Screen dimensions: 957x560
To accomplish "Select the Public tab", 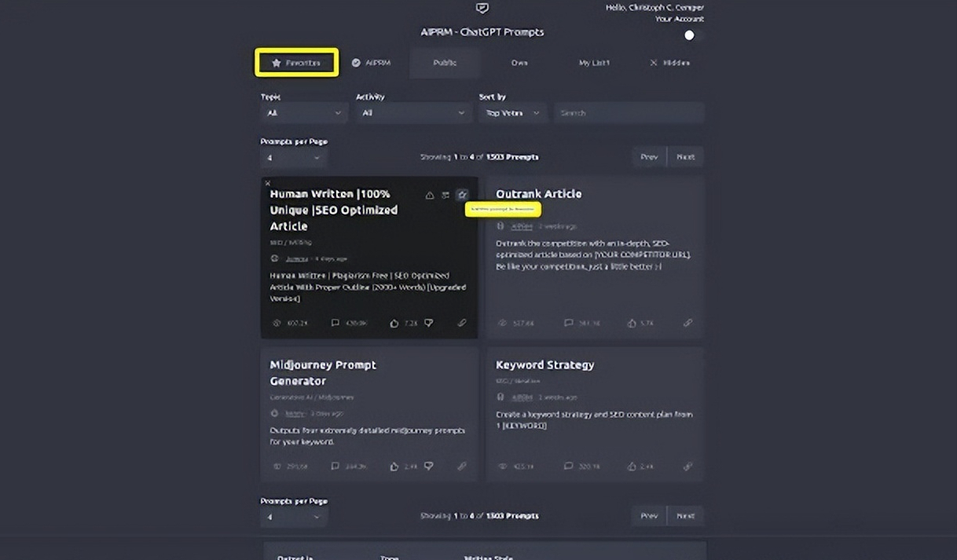I will [445, 63].
